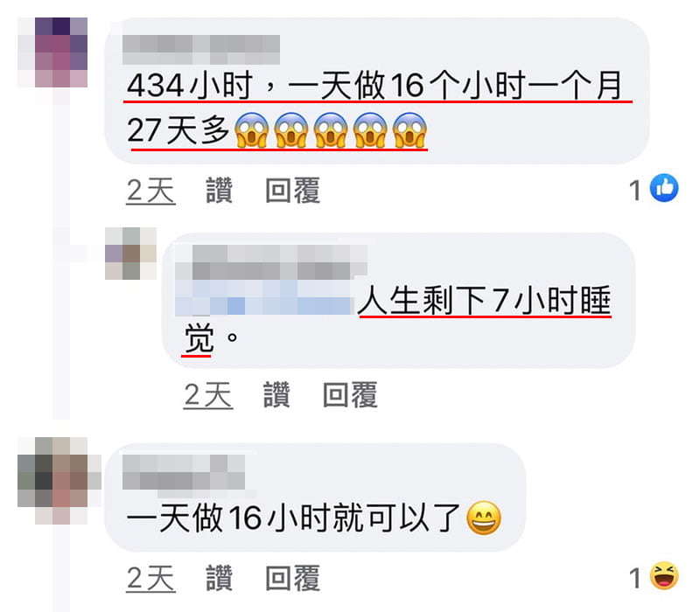
Task: Click 回覆 under the 人生剩下7小时睡觉 reply
Action: point(351,395)
